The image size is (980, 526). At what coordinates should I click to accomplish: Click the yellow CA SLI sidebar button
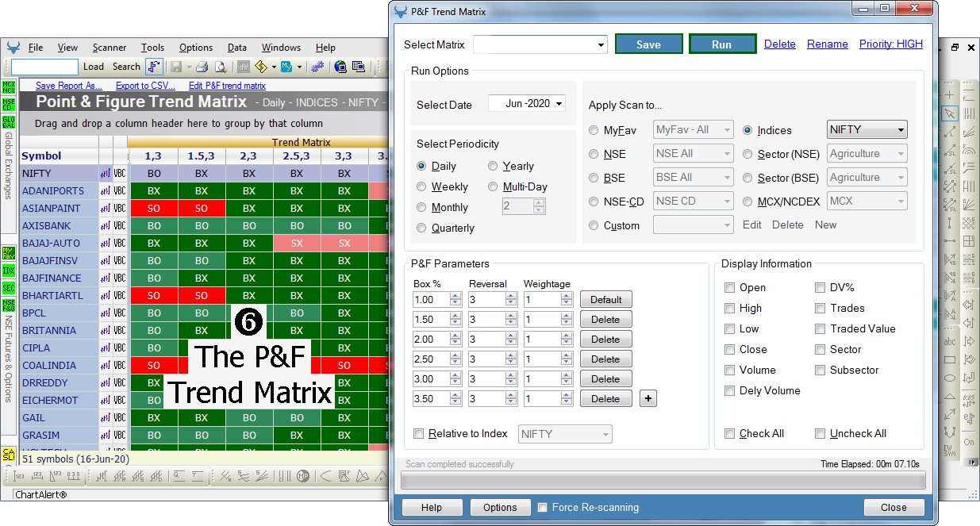[x=9, y=455]
